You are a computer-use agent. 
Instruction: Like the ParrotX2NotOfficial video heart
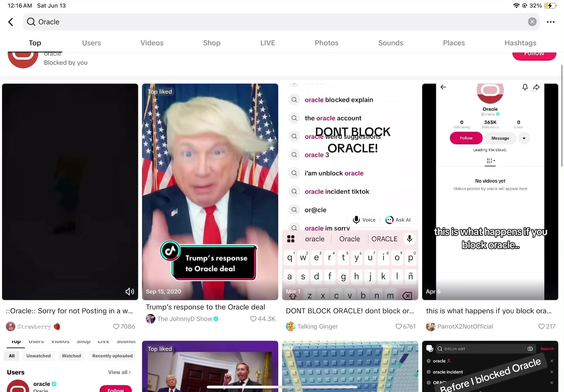[x=541, y=326]
